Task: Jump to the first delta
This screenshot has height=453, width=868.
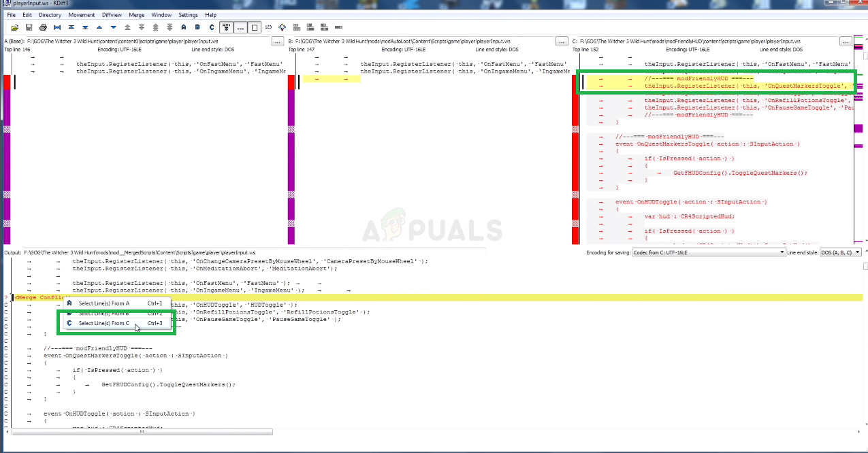Action: (71, 27)
